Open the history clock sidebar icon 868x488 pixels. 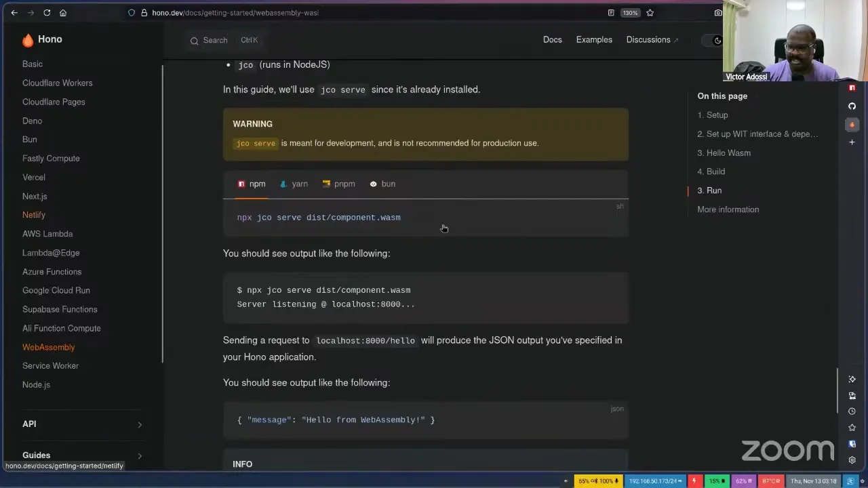coord(852,411)
